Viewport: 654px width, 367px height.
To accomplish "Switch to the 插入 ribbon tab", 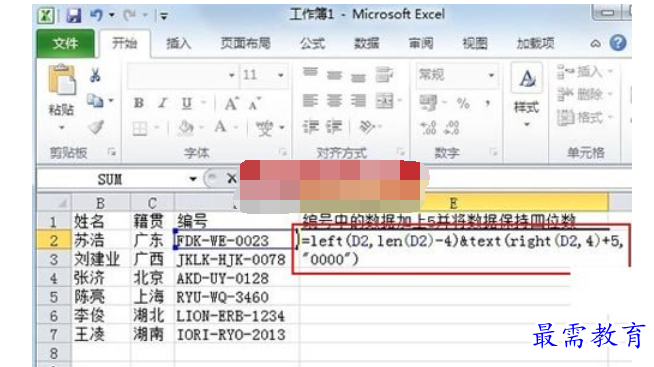I will coord(179,43).
